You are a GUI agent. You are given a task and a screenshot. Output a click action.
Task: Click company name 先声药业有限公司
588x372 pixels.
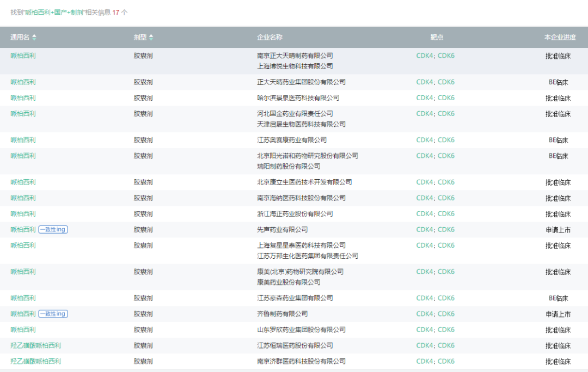[283, 229]
